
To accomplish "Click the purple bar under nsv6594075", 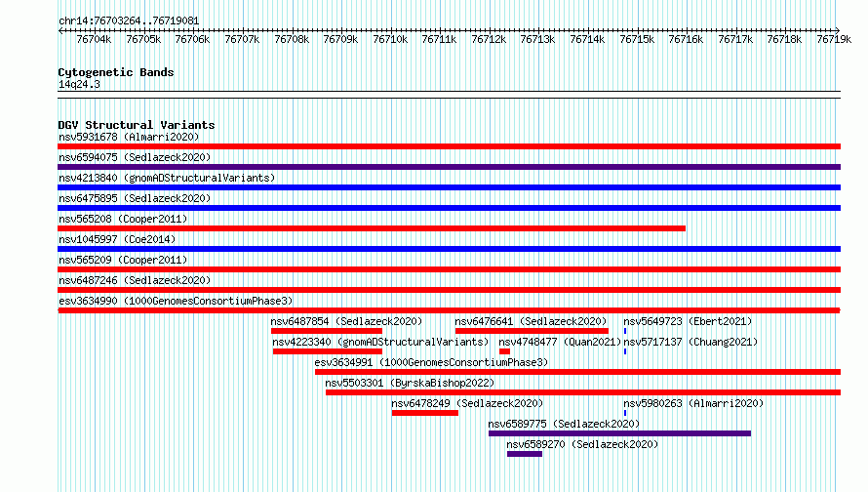I will [449, 167].
